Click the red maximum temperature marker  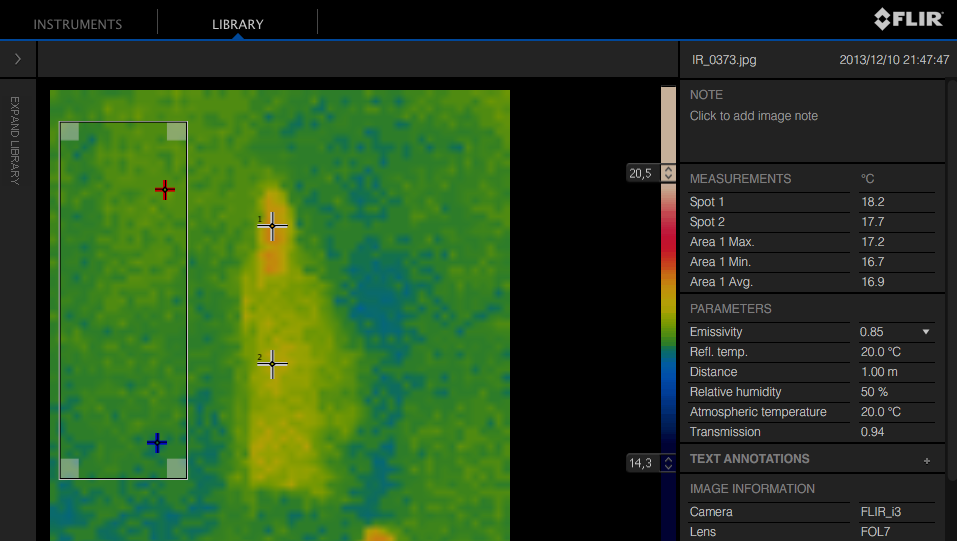[x=165, y=190]
